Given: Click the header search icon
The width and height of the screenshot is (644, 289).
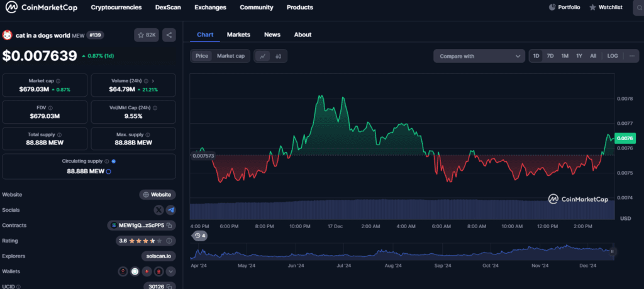Looking at the screenshot, I should [640, 8].
